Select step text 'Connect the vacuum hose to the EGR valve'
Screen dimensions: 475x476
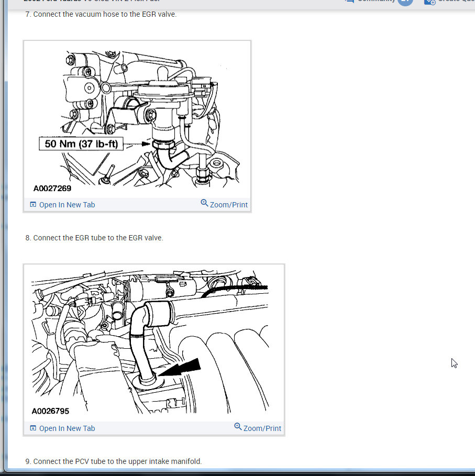(x=105, y=14)
